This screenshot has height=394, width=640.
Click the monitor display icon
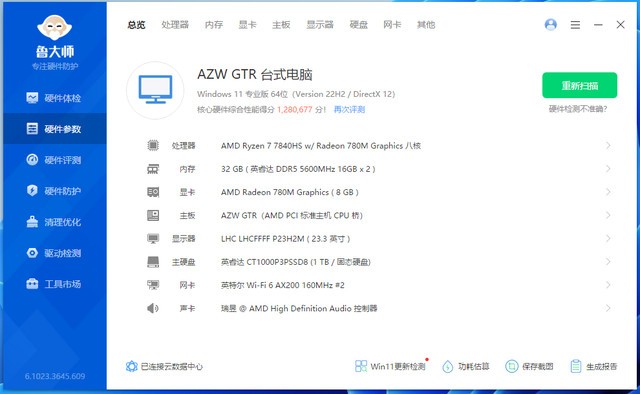pyautogui.click(x=153, y=238)
